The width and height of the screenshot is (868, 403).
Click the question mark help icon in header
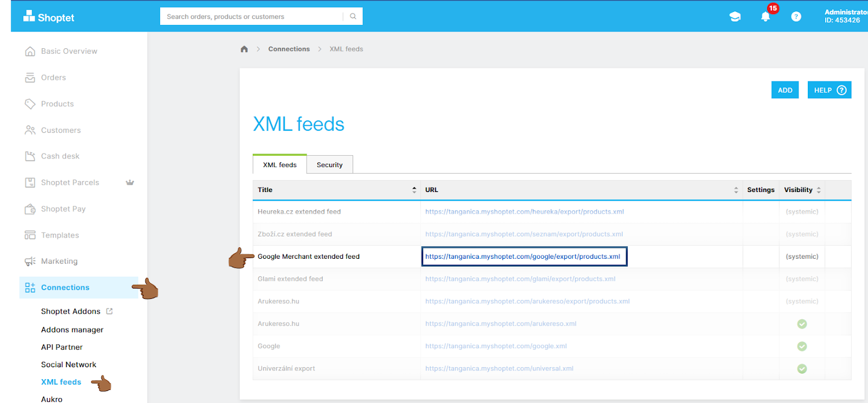(796, 17)
